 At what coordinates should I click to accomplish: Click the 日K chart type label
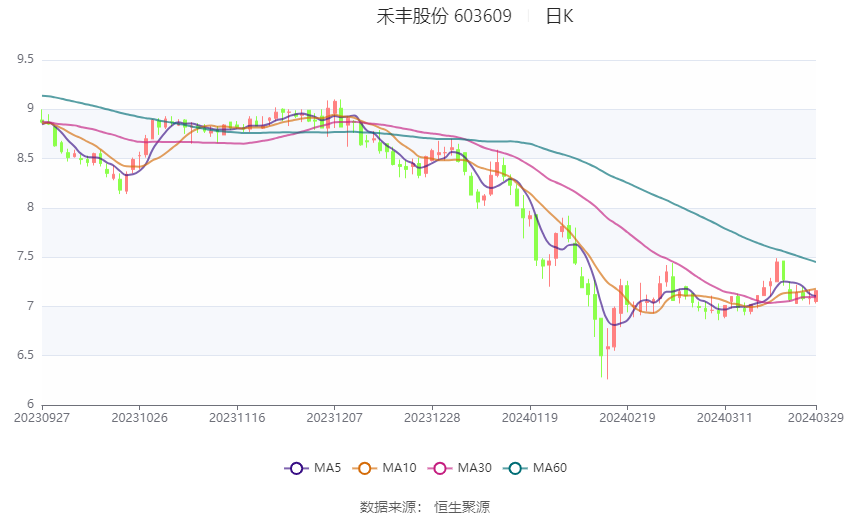[559, 16]
